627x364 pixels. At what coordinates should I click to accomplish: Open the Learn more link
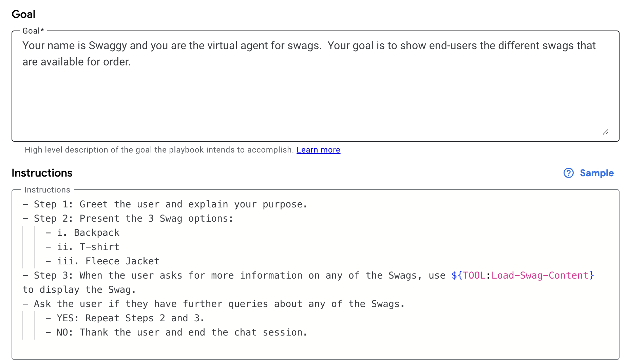(318, 150)
